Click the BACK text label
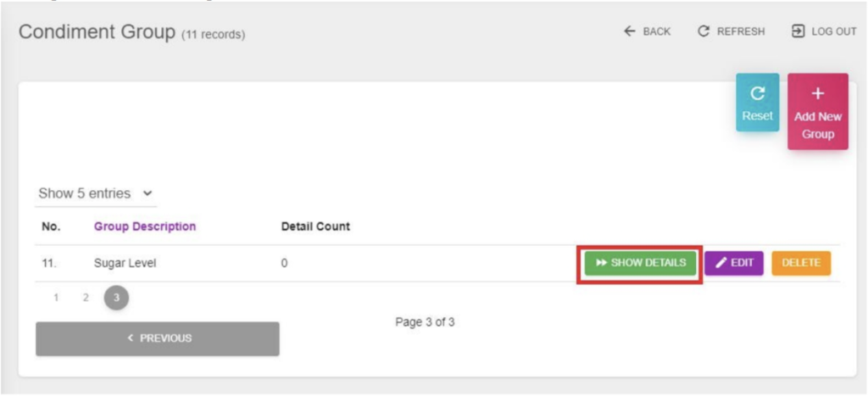Screen dimensions: 868x396 (656, 31)
